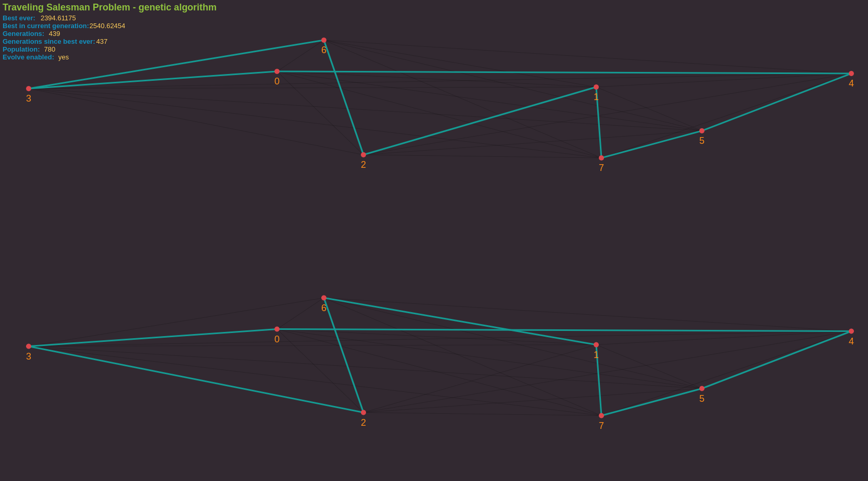Screen dimensions: 868x481
Task: Click the Traveling Salesman Problem title
Action: pyautogui.click(x=109, y=7)
